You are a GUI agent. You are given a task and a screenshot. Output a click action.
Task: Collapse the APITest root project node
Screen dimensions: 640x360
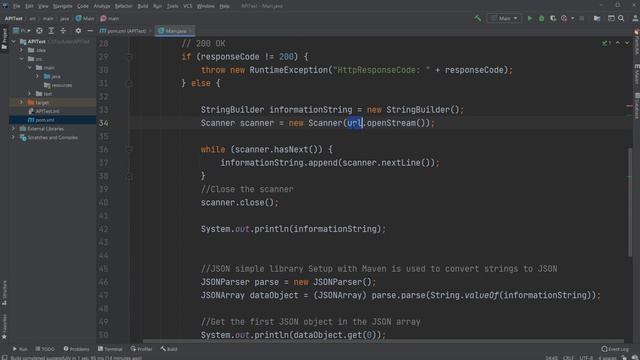[13, 42]
